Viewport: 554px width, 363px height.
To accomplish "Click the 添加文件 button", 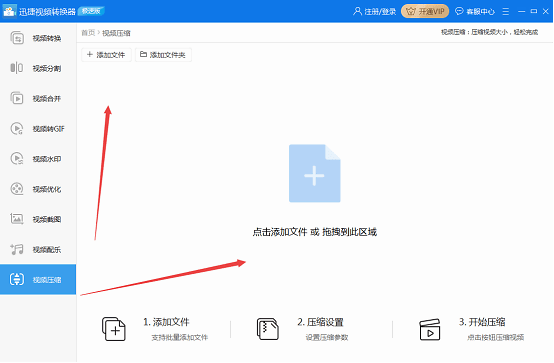I will click(x=106, y=55).
